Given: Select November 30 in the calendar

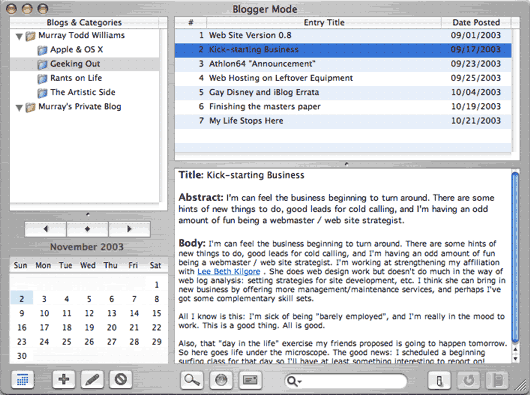Looking at the screenshot, I should coord(22,356).
